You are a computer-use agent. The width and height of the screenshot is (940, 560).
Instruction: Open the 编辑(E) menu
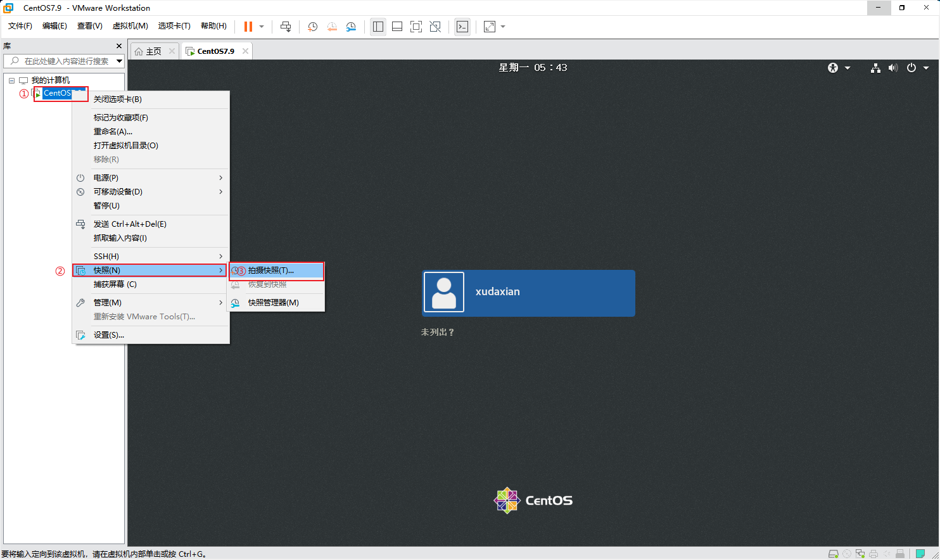click(54, 26)
